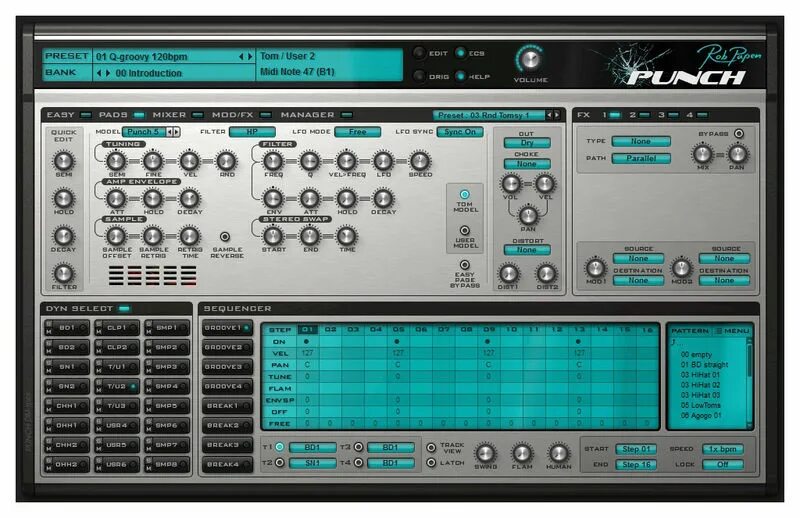Step to previous Punch 5 model
Screen dimensions: 800x518
point(169,132)
